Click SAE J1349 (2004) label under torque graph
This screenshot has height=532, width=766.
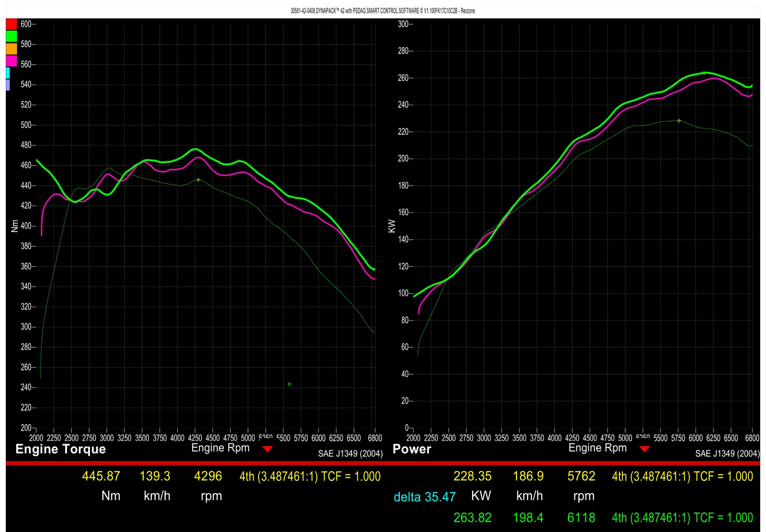point(350,454)
